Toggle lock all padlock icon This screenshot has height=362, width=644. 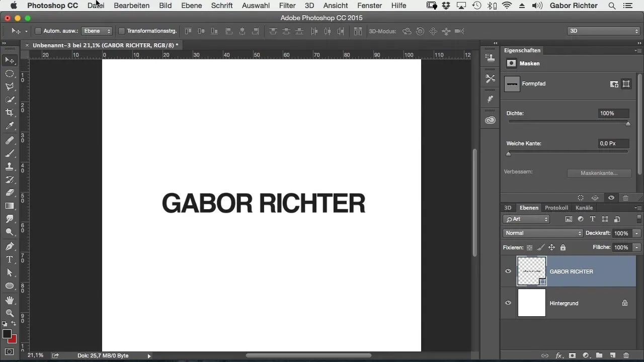pyautogui.click(x=563, y=247)
